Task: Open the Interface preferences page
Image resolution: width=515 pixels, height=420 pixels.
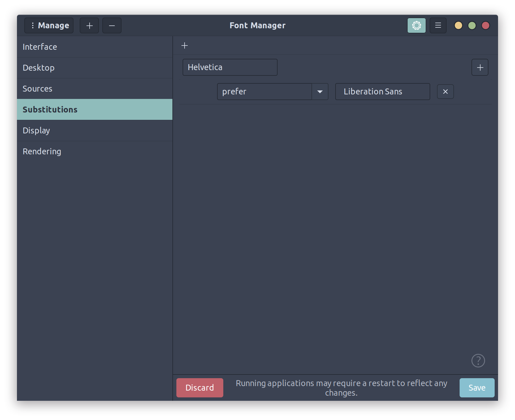Action: (x=95, y=47)
